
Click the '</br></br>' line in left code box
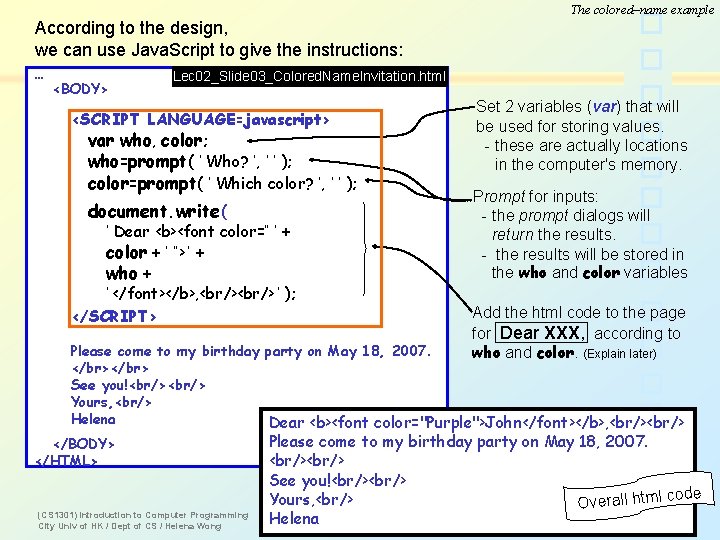point(110,368)
